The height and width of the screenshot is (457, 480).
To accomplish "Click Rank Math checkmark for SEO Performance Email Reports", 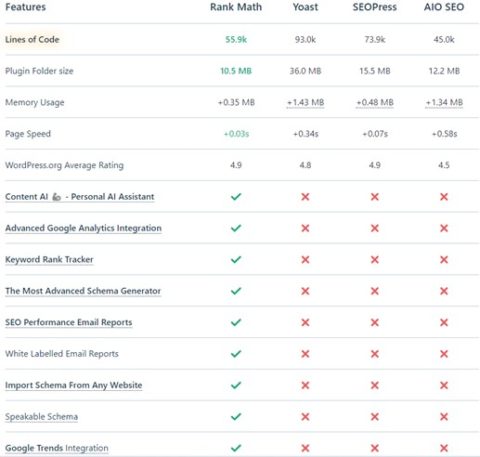I will point(236,322).
